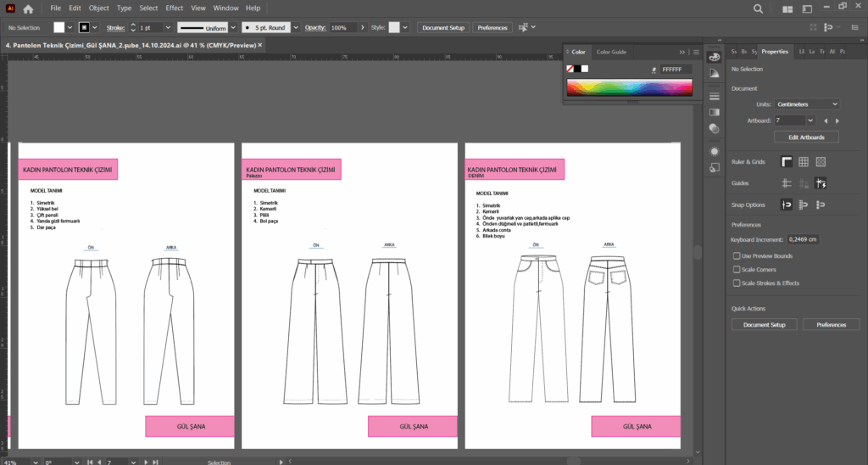The image size is (868, 465).
Task: Click the next artboard arrow in Properties
Action: click(x=837, y=120)
